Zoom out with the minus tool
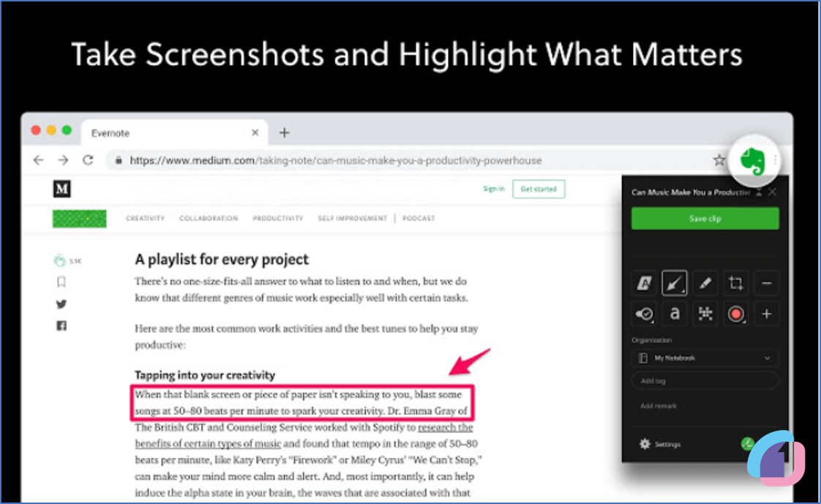Viewport: 821px width, 504px height. click(x=767, y=283)
